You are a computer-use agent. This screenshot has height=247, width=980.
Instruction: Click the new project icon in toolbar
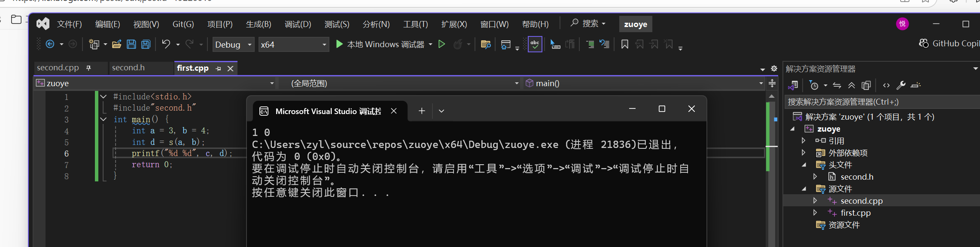94,44
